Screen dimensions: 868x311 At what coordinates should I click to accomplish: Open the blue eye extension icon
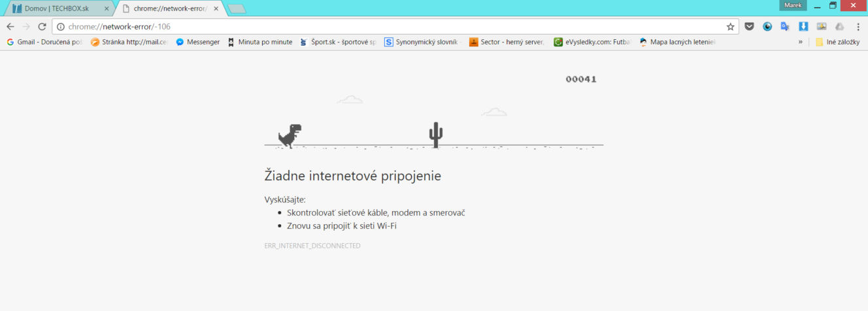[767, 27]
